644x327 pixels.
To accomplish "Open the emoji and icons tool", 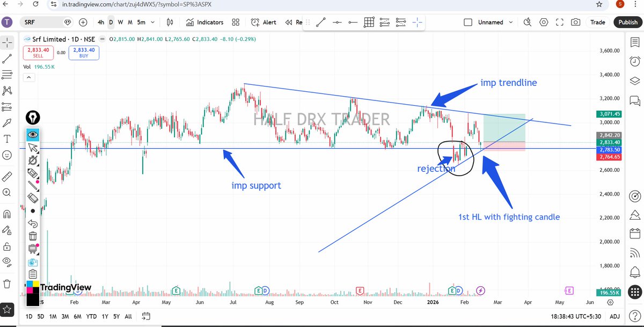I will coord(7,155).
